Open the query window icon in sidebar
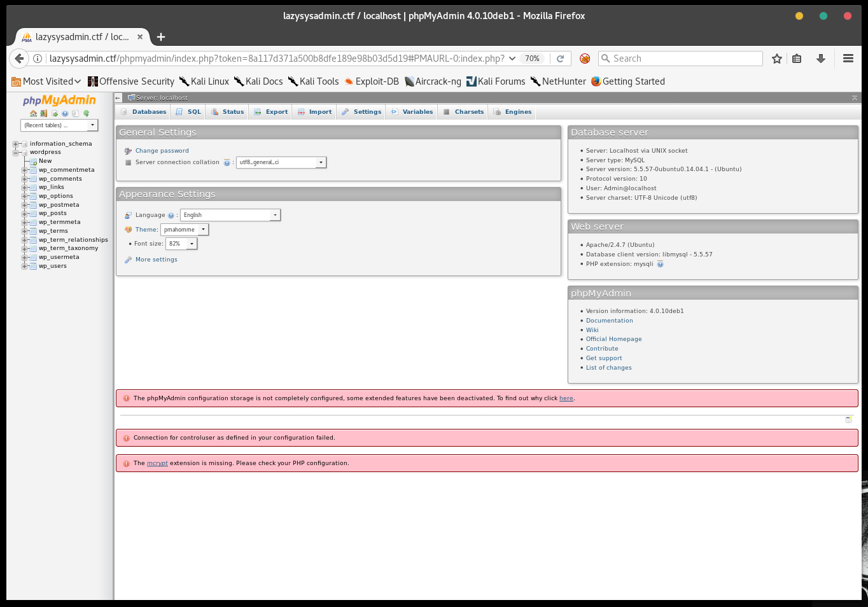The height and width of the screenshot is (607, 868). point(55,113)
